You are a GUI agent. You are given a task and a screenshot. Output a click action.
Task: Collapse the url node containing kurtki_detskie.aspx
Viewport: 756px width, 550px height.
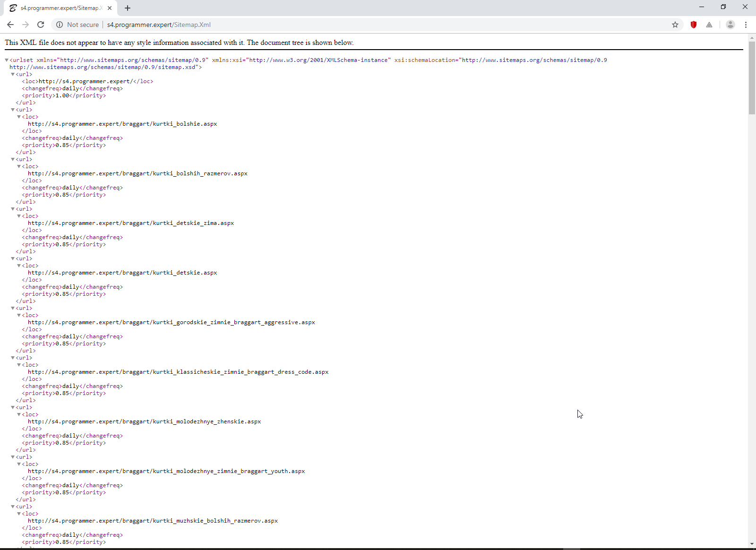(13, 258)
